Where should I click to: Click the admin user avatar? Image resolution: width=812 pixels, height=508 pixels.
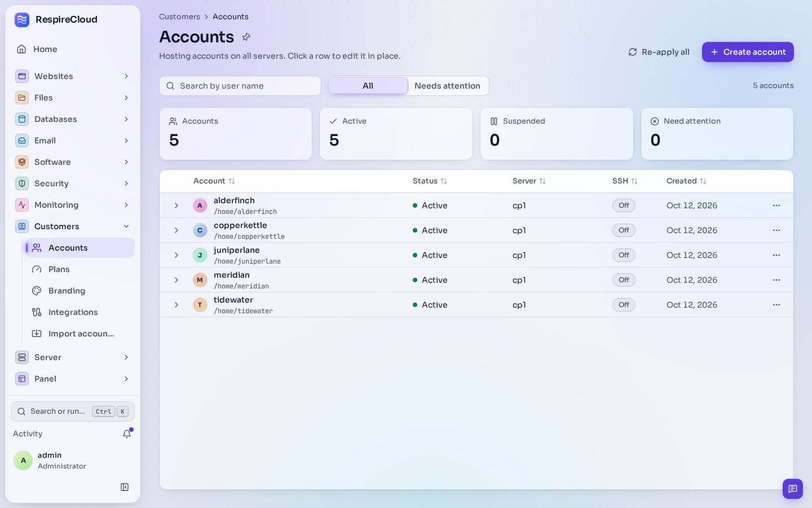click(x=23, y=461)
